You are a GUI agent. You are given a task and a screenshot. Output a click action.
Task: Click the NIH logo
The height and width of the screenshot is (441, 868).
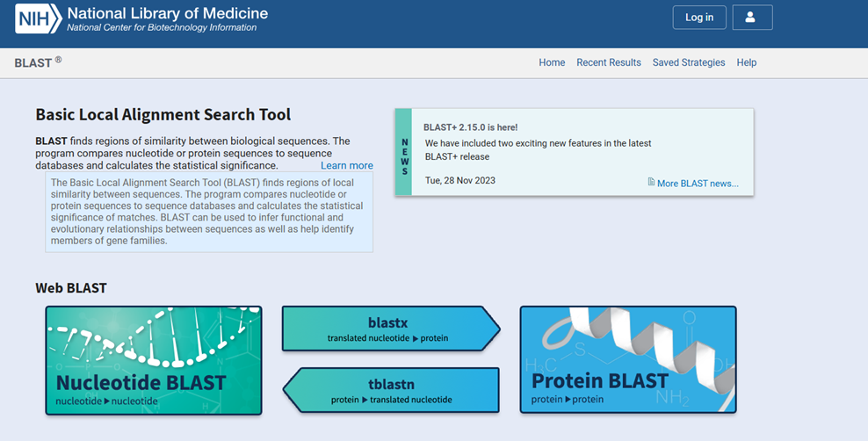pyautogui.click(x=38, y=18)
